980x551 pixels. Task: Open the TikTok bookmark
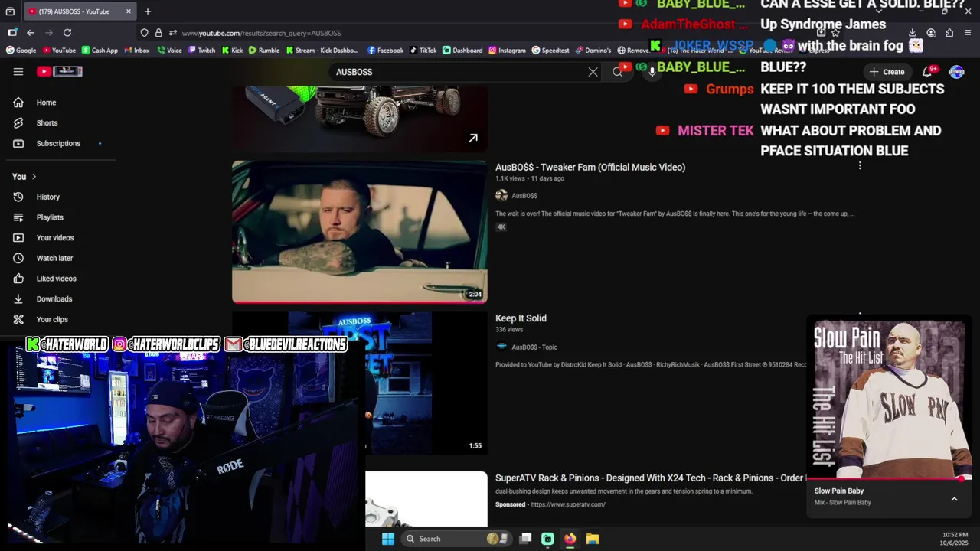423,51
